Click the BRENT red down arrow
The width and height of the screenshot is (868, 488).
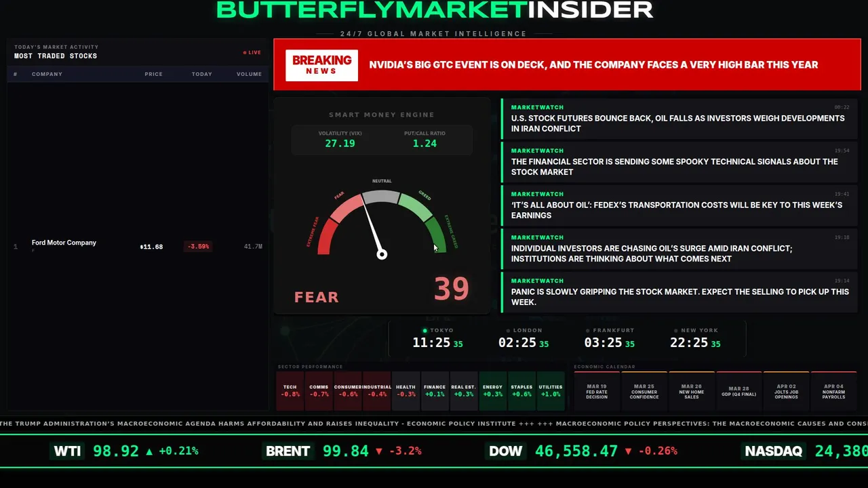(378, 451)
